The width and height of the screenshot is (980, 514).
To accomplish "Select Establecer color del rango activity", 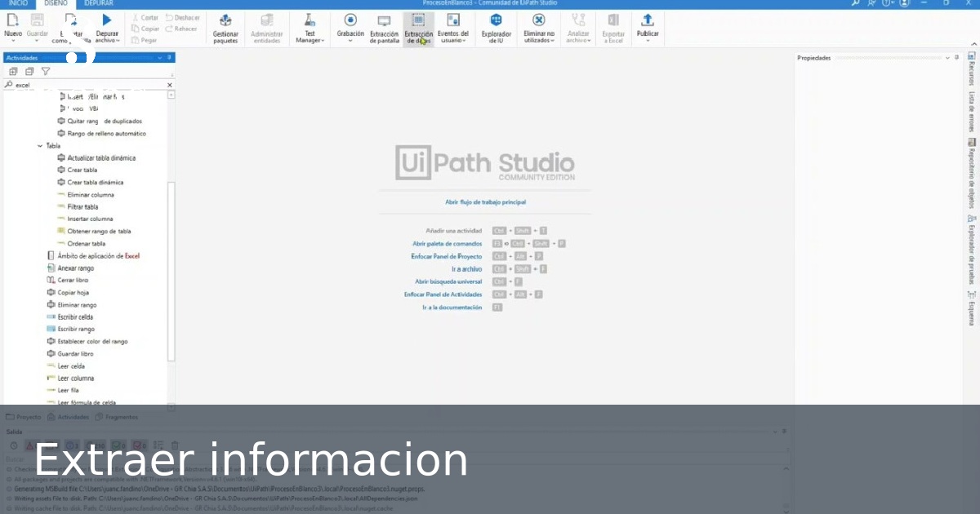I will [x=87, y=341].
